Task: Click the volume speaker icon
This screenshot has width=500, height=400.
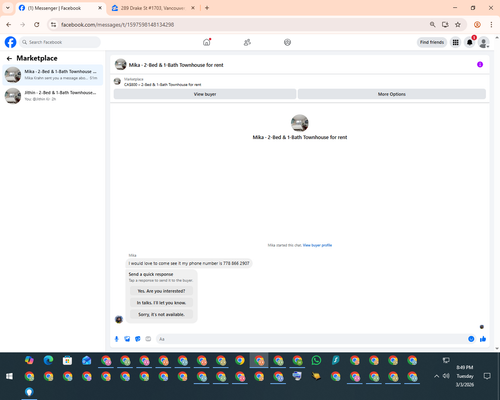Action: 446,376
